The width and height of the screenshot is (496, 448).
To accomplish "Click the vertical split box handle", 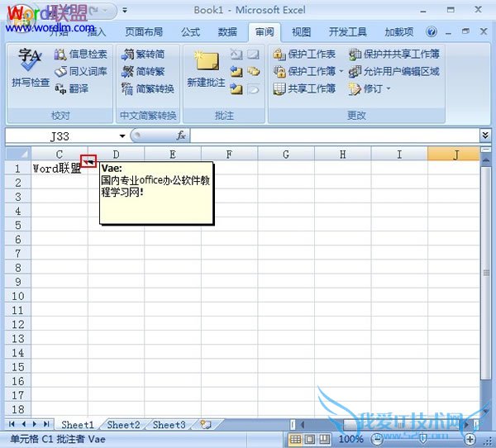I will click(485, 149).
